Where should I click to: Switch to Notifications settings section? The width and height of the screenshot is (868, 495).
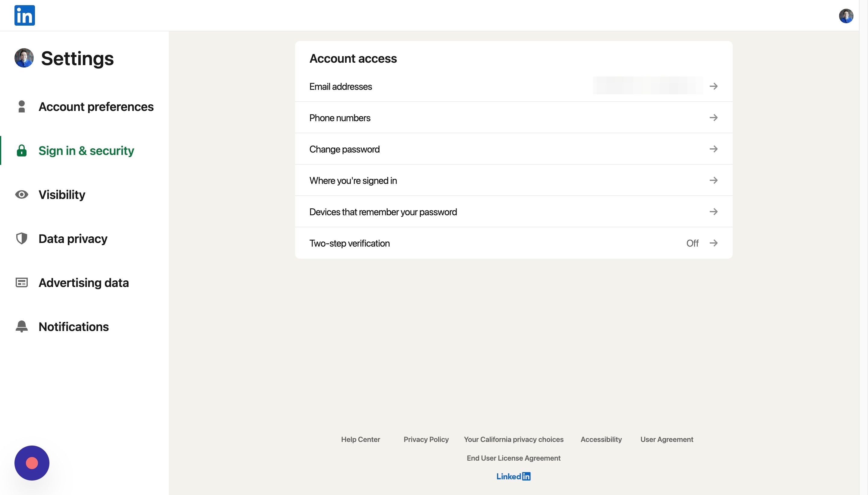(x=74, y=326)
